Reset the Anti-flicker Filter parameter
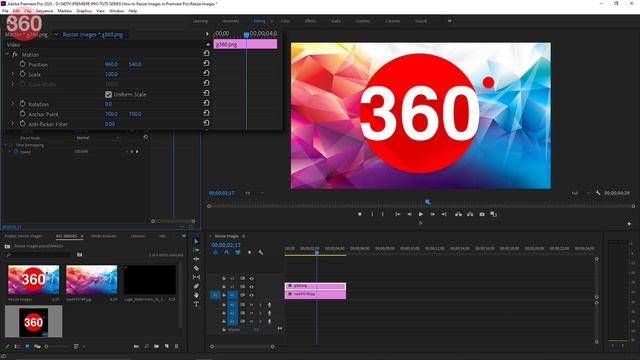The width and height of the screenshot is (640, 360). coord(207,122)
